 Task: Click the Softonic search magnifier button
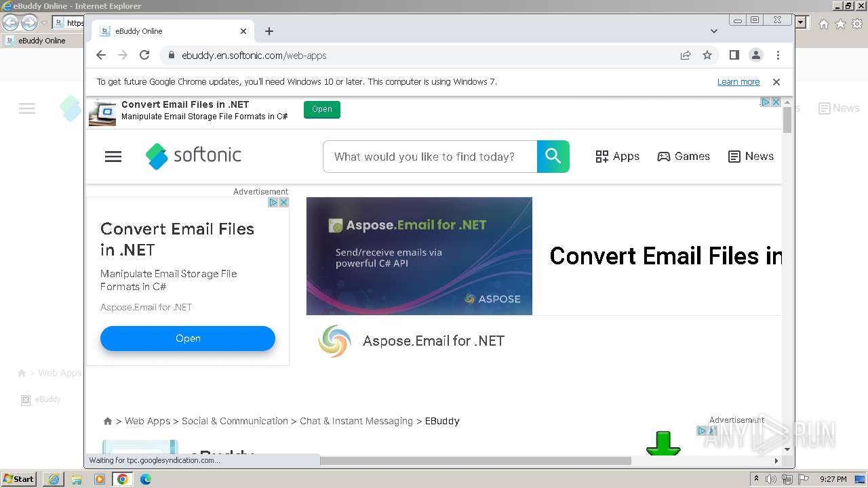553,157
